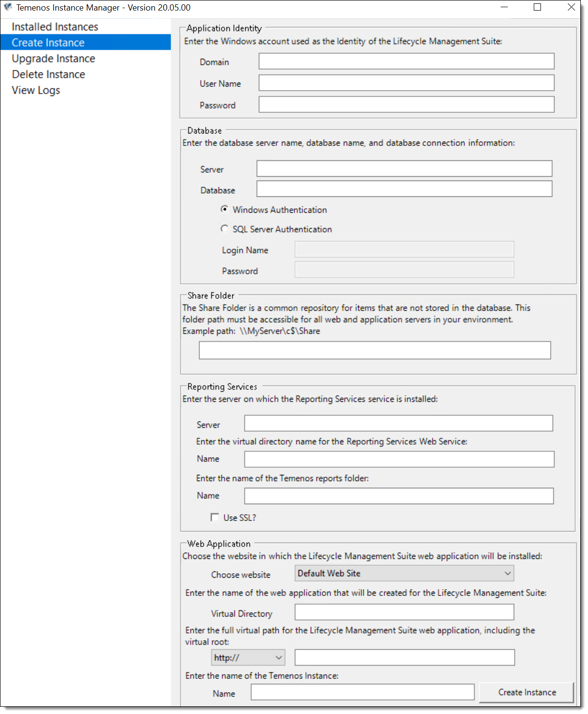Click the Database Server input field

click(404, 169)
